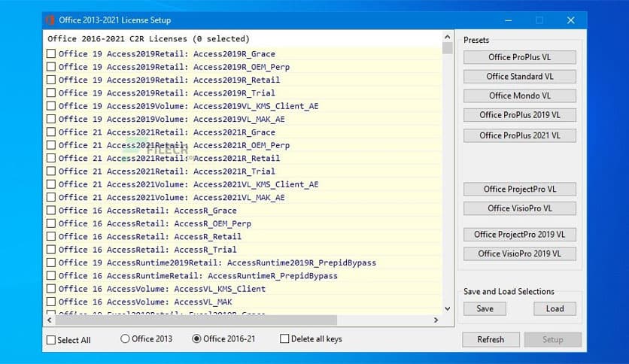629x364 pixels.
Task: Choose Office VisioPro VL preset
Action: 519,208
